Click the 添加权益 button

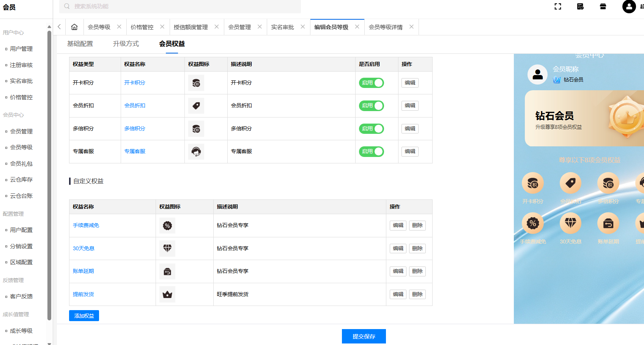pos(84,316)
